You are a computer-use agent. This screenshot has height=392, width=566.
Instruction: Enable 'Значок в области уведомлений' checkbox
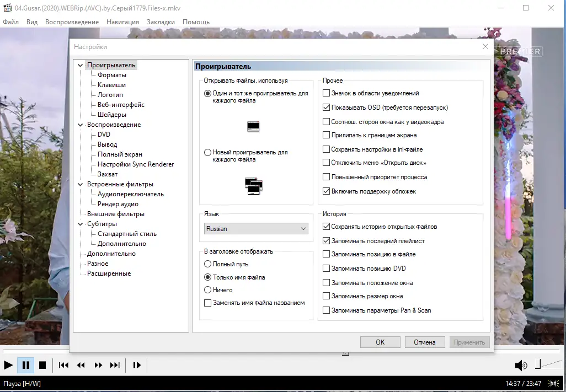click(371, 93)
